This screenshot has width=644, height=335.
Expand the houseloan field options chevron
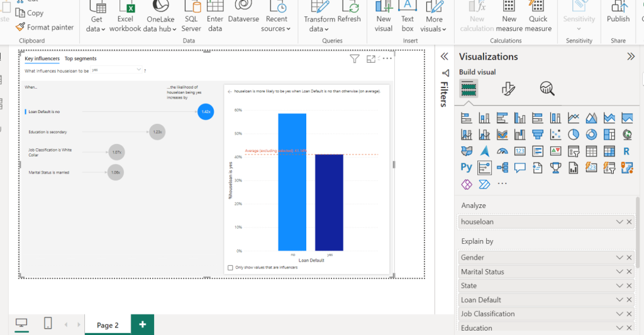pos(619,222)
